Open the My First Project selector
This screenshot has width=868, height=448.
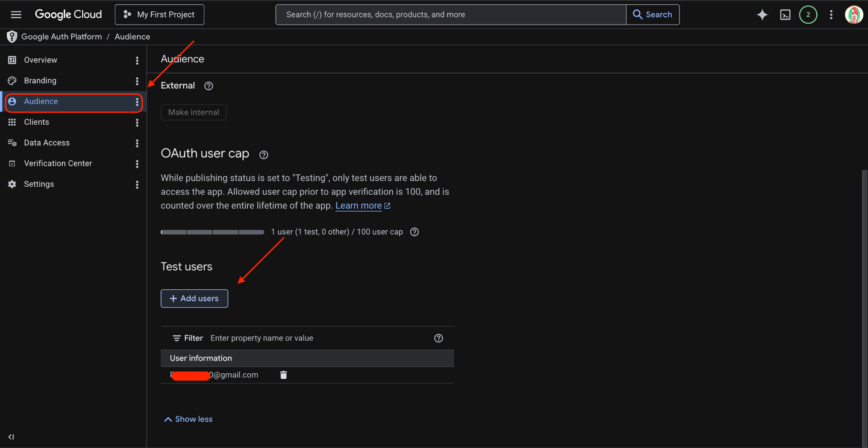[x=159, y=14]
